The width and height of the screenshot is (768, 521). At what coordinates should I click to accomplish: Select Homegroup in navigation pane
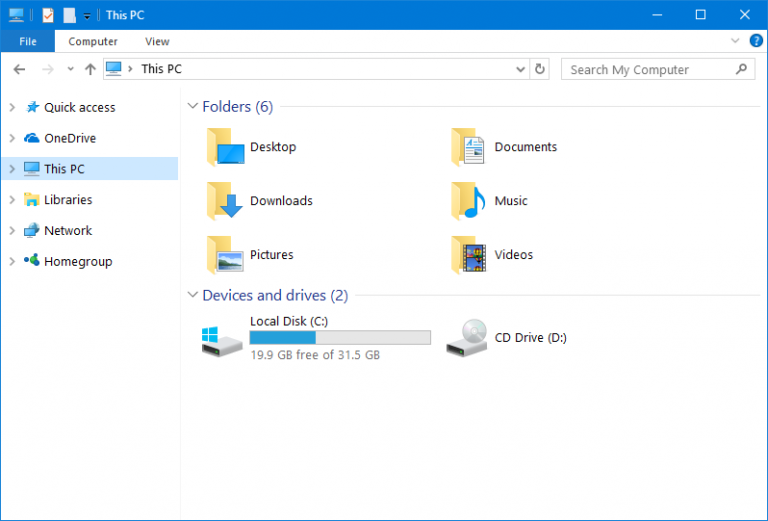(x=78, y=261)
